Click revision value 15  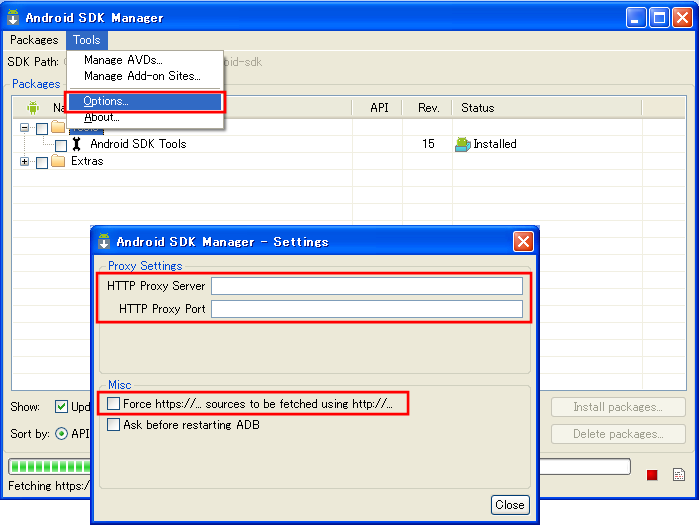click(428, 144)
